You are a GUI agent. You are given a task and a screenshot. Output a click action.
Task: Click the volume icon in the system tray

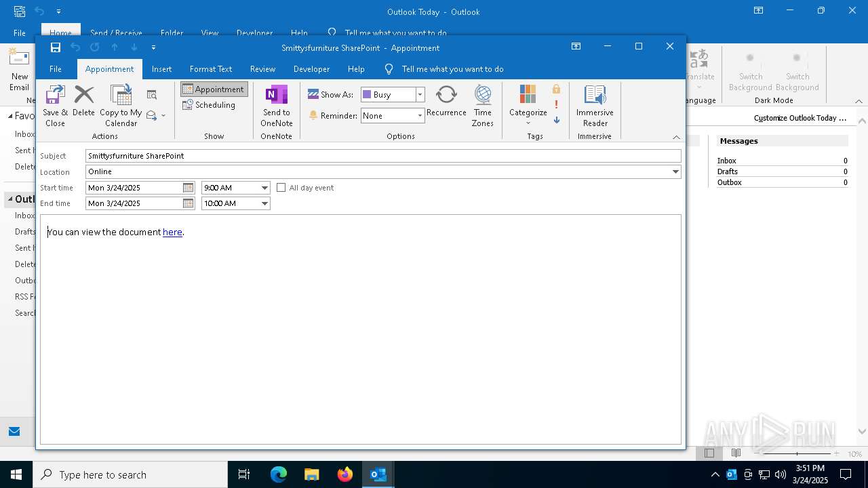coord(780,474)
